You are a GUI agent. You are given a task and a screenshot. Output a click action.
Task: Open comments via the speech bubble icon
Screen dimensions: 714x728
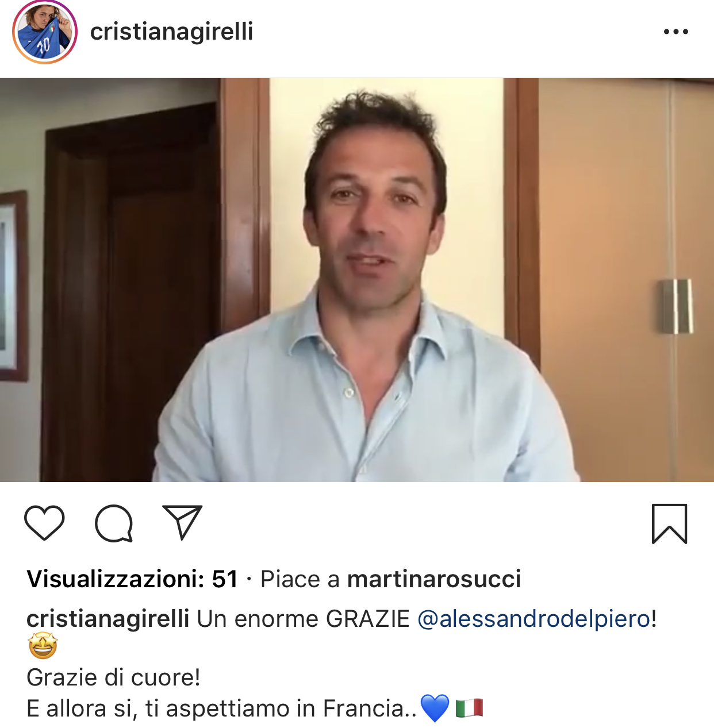[x=114, y=523]
